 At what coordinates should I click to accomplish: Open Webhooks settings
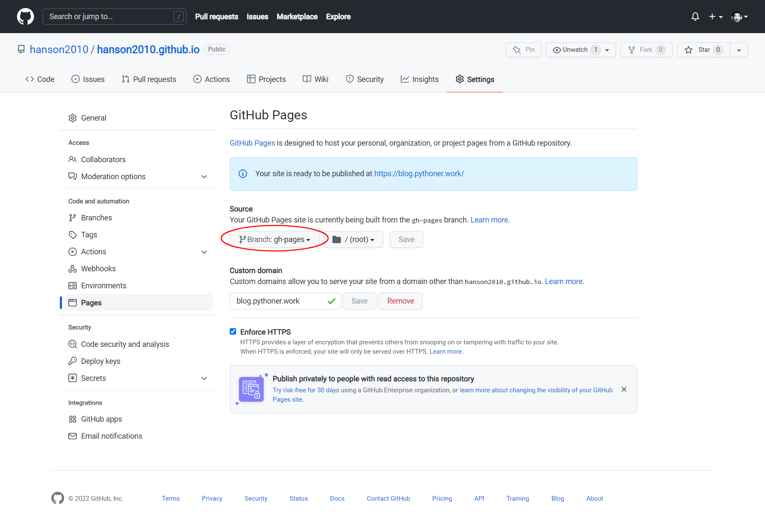click(138, 269)
